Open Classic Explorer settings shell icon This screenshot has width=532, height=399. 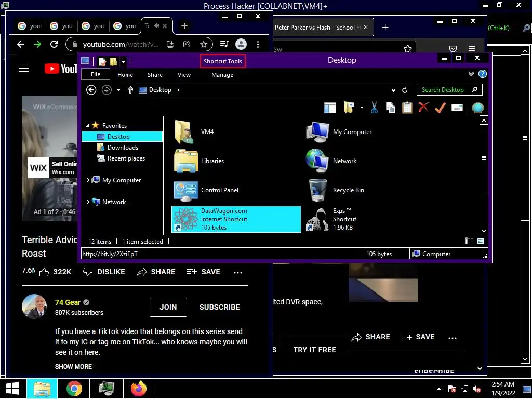[x=478, y=108]
